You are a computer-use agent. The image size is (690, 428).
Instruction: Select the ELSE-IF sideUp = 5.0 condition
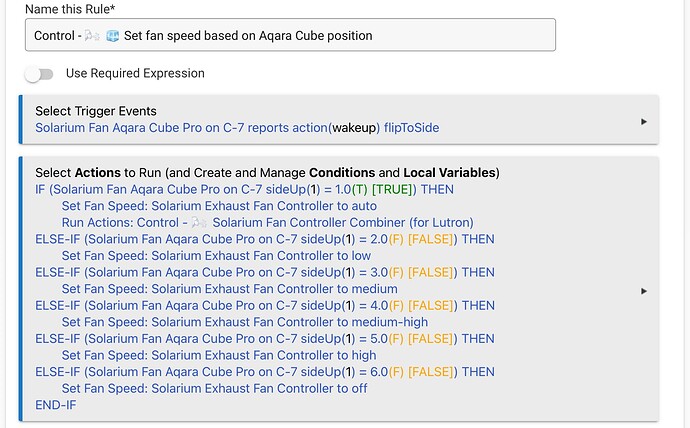tap(265, 338)
